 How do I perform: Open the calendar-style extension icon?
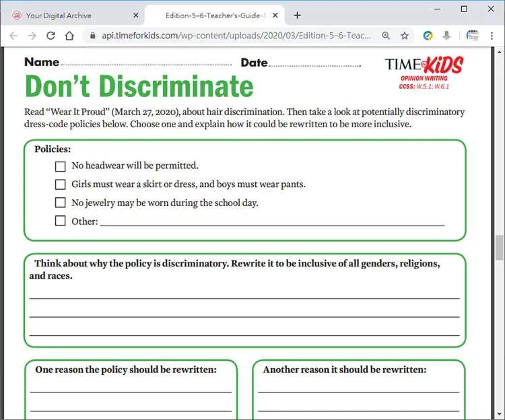pos(473,36)
